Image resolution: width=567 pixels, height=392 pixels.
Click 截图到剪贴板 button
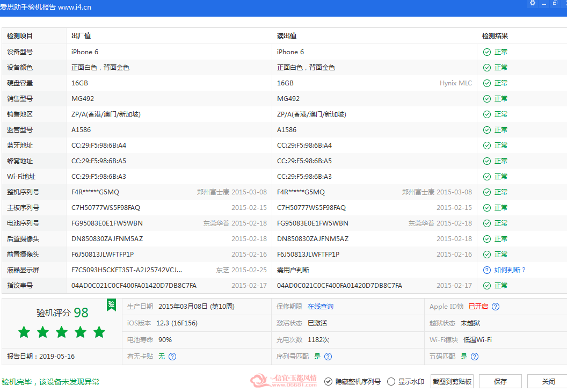click(x=452, y=381)
